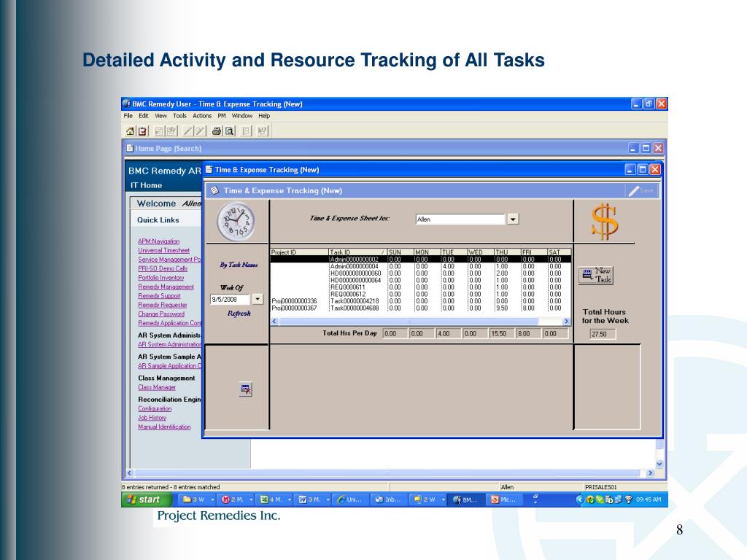747x560 pixels.
Task: Open the Remedy Support quick link
Action: (159, 296)
